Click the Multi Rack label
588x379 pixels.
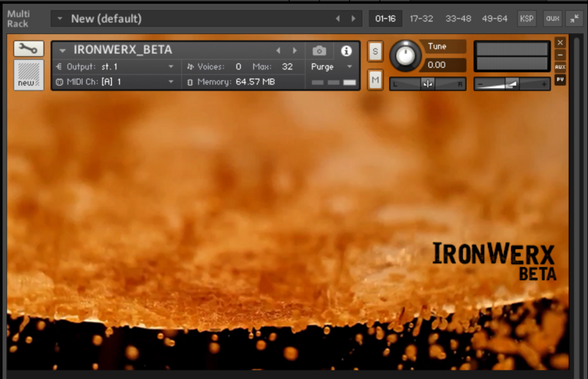click(x=18, y=19)
